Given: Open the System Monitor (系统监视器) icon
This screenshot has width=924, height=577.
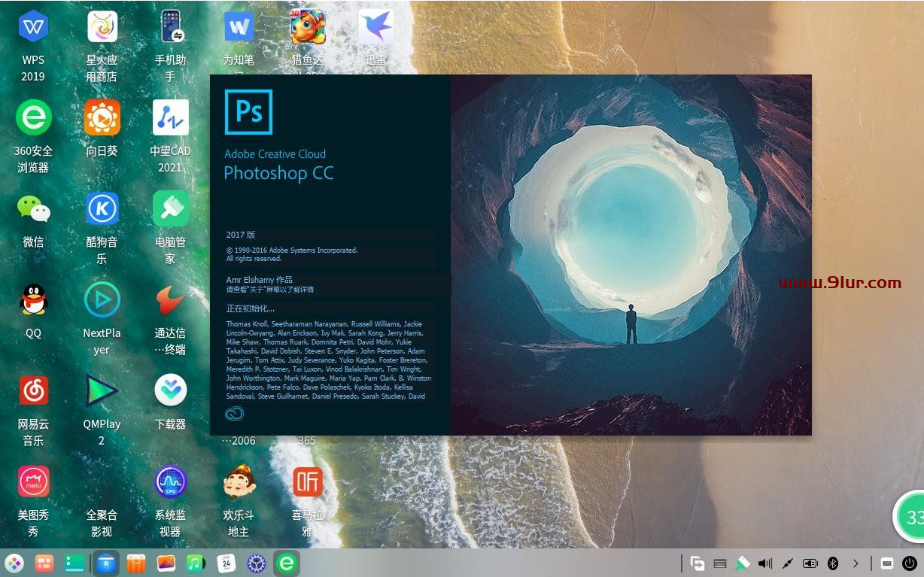Looking at the screenshot, I should pyautogui.click(x=170, y=481).
